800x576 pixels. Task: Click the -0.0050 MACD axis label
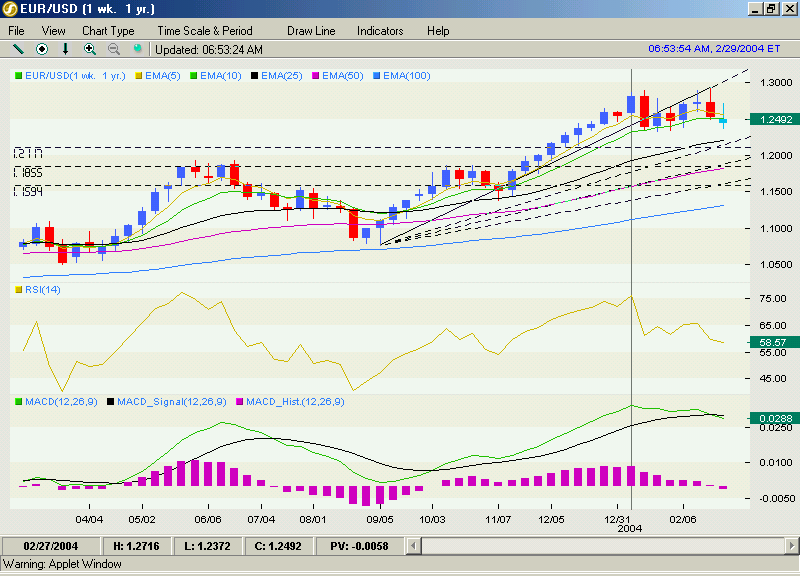[x=776, y=498]
